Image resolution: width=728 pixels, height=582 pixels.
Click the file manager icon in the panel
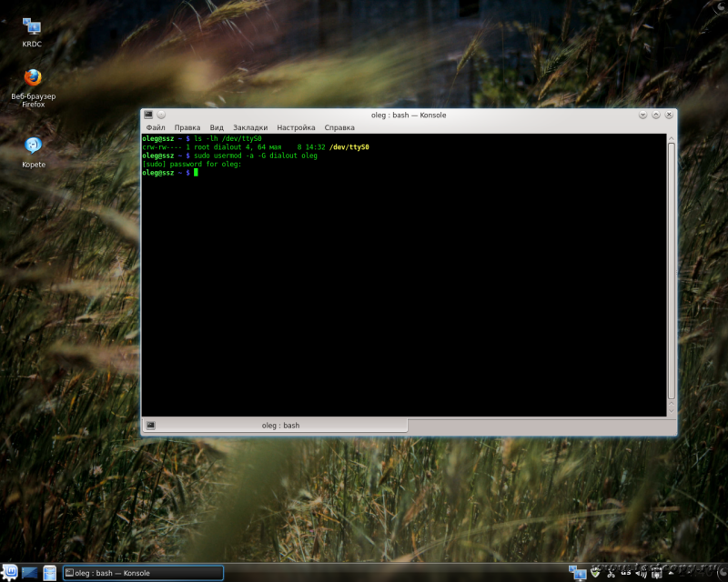pos(49,573)
